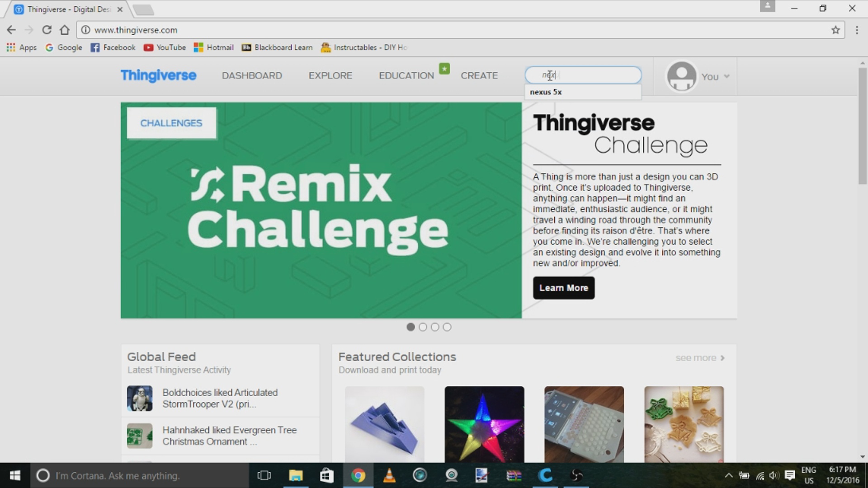Click the browser home icon
Image resolution: width=868 pixels, height=488 pixels.
click(x=65, y=30)
